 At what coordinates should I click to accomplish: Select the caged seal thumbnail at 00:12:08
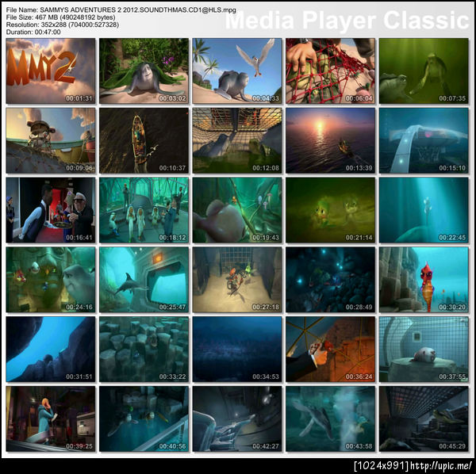coord(237,140)
